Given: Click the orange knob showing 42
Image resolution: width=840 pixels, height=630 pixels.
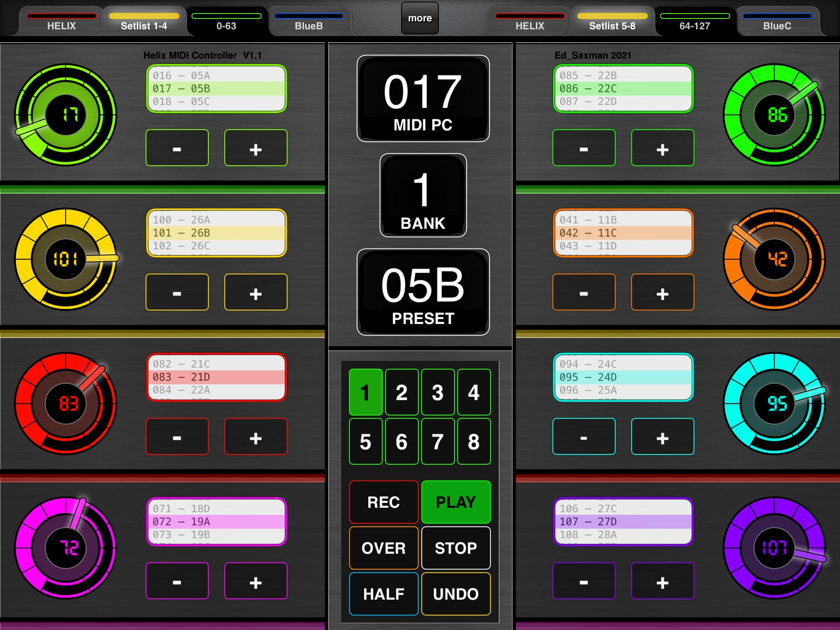Looking at the screenshot, I should click(x=774, y=259).
